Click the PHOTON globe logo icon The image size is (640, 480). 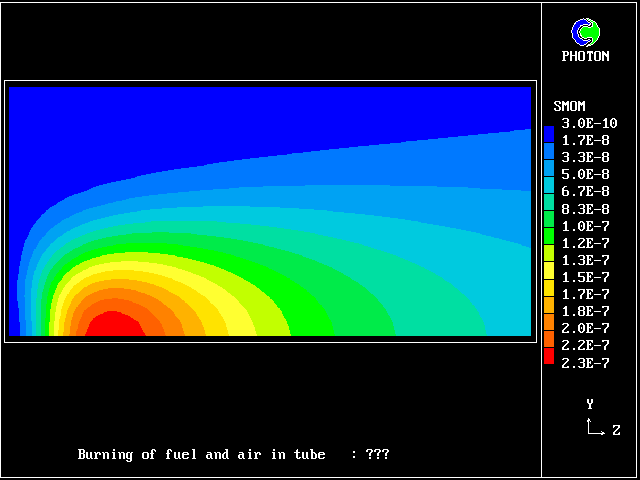tap(585, 32)
